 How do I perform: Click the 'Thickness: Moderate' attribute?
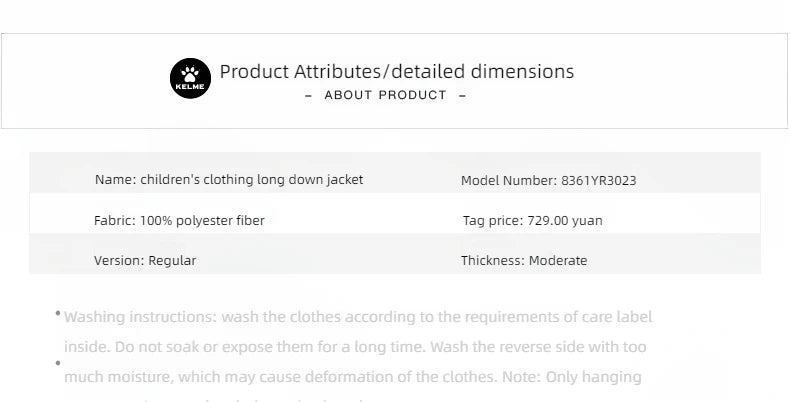click(524, 260)
